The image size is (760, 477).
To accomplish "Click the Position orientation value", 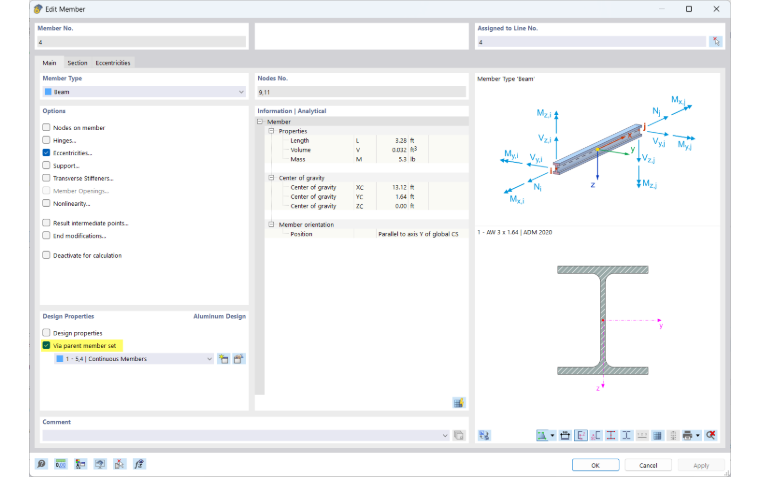I will pyautogui.click(x=418, y=234).
